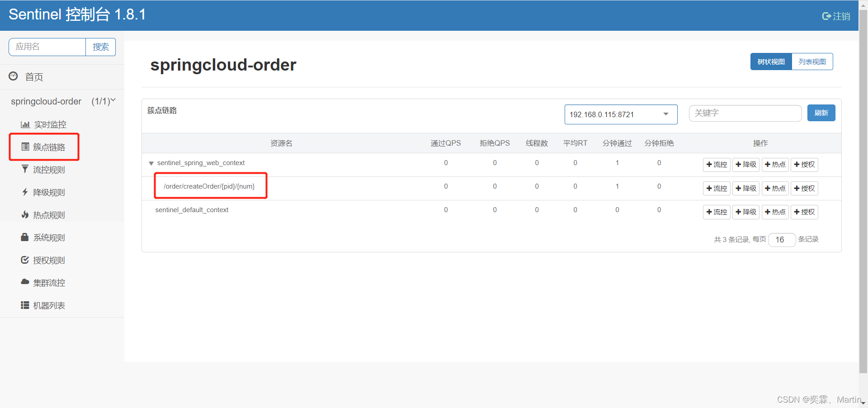This screenshot has width=868, height=408.
Task: Click the 系统规则 lock icon
Action: pos(25,237)
